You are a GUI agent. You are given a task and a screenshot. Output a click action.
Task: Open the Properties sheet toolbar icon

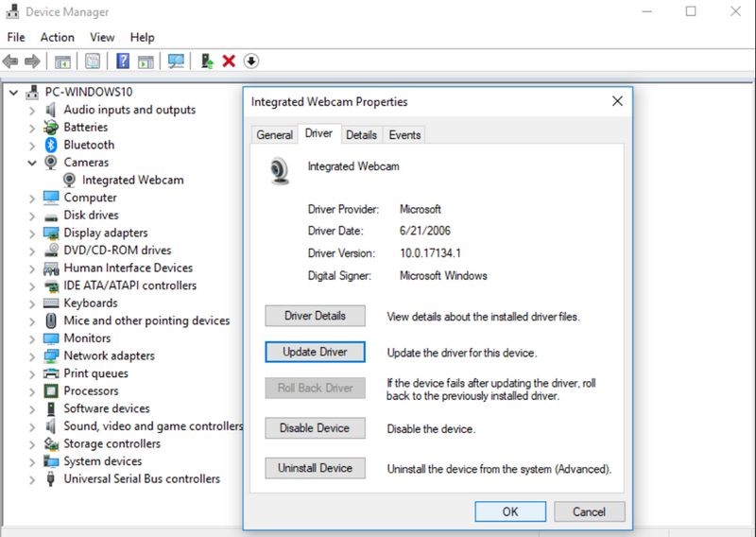[93, 61]
